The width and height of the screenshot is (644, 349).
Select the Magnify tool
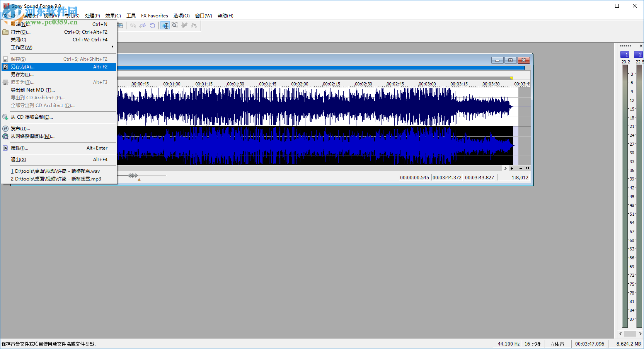(x=175, y=26)
